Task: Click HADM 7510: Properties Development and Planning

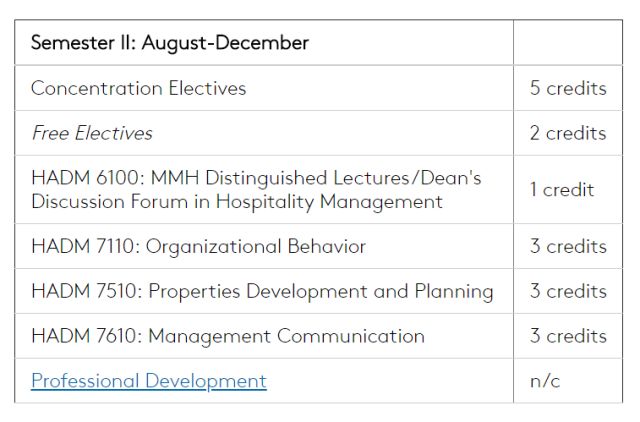Action: [262, 291]
